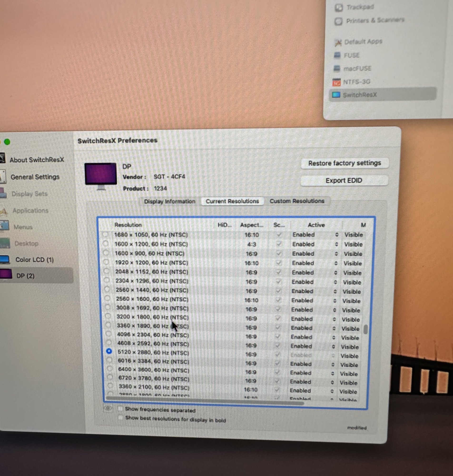This screenshot has width=453, height=476.
Task: Select the 6016 × 3384 resolution radio button
Action: pyautogui.click(x=109, y=360)
